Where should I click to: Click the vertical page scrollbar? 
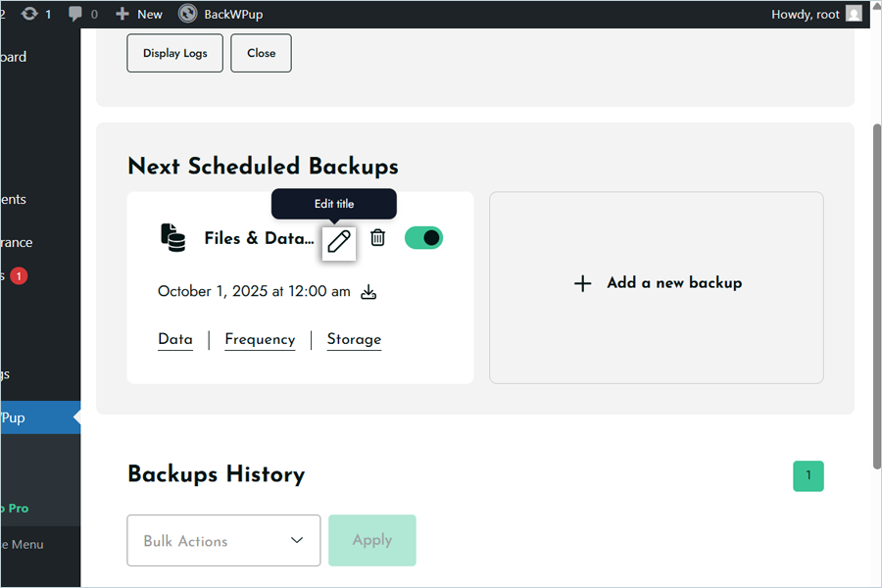pyautogui.click(x=875, y=294)
